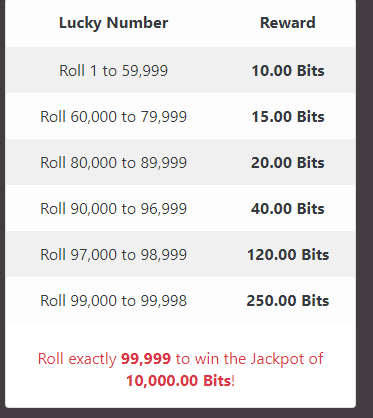Viewport: 373px width, 418px height.
Task: Select the Roll 90,000 to 96,999 cell
Action: pyautogui.click(x=113, y=209)
